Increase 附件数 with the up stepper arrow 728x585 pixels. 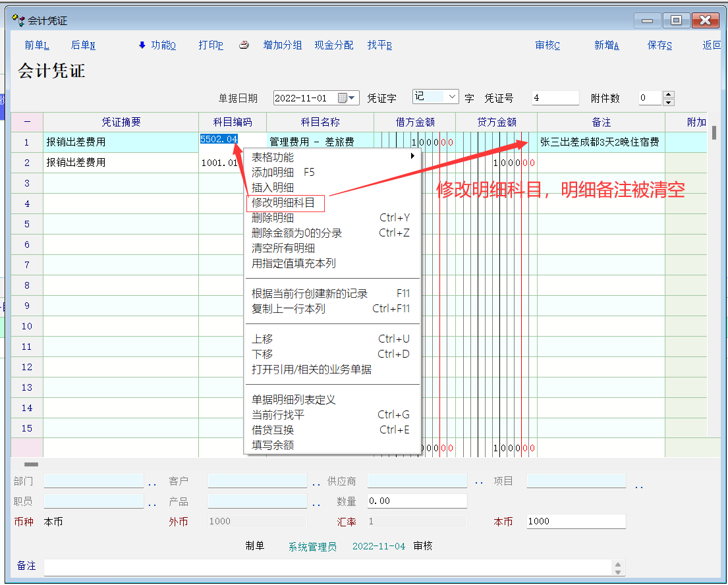669,95
